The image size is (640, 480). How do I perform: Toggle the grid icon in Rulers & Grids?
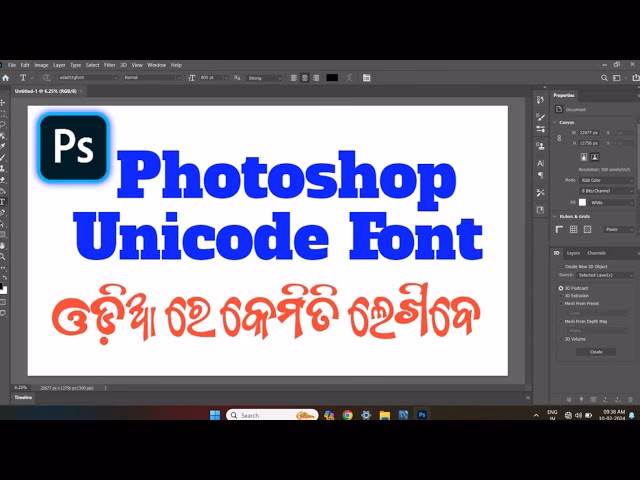coord(573,229)
